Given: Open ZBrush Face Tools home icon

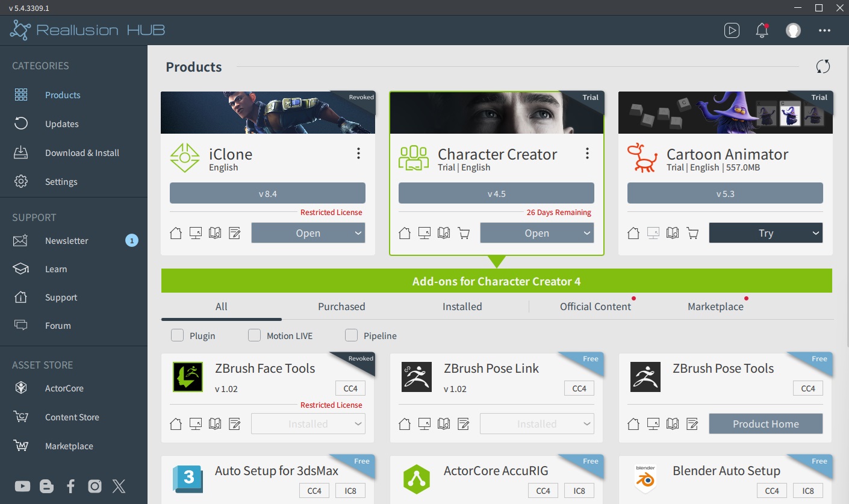Looking at the screenshot, I should coord(176,424).
